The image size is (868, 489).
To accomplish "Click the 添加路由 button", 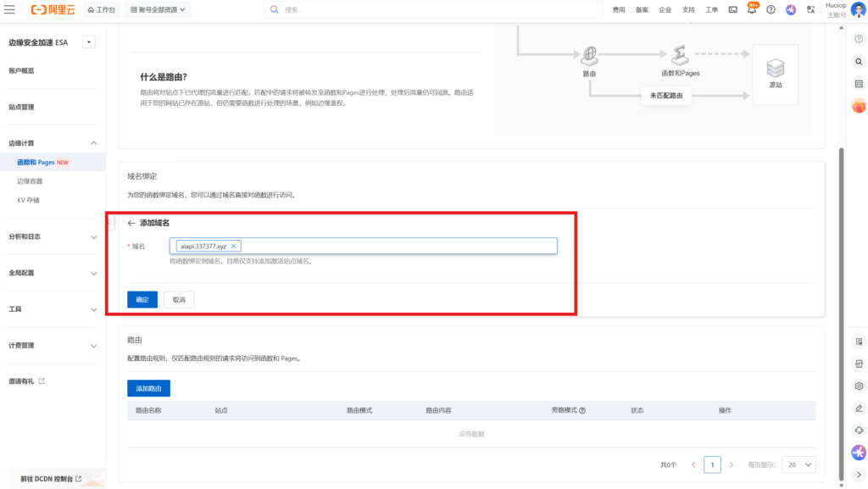I will 148,388.
